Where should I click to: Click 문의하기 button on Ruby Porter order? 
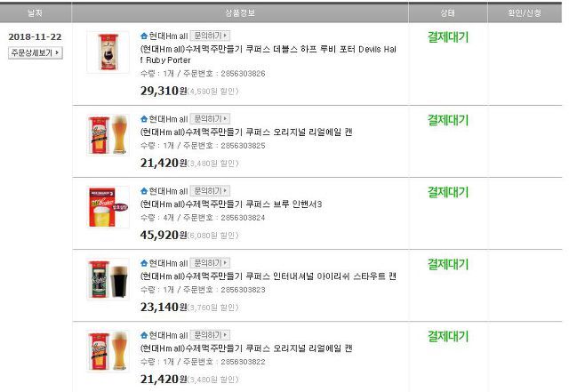tap(210, 36)
